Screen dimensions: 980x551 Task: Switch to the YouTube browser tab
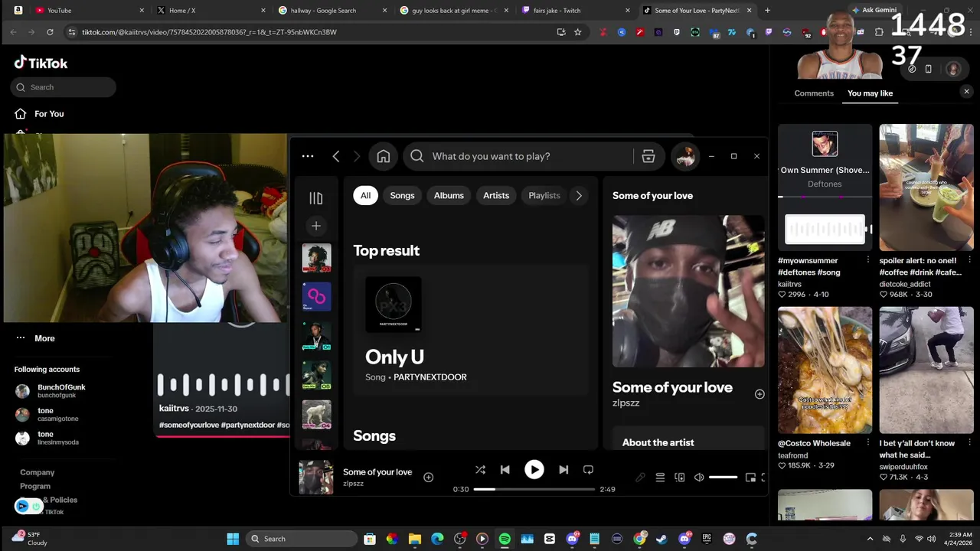click(x=90, y=11)
